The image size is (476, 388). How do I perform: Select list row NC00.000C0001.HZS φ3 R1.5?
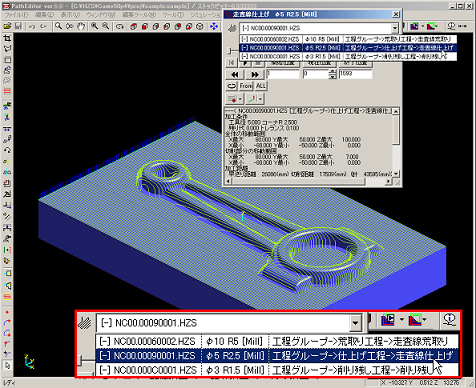[x=347, y=56]
